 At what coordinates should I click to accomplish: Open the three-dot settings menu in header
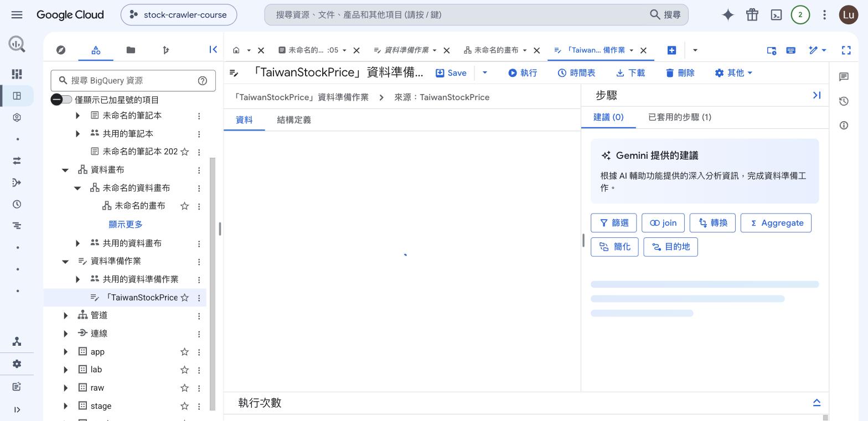824,15
